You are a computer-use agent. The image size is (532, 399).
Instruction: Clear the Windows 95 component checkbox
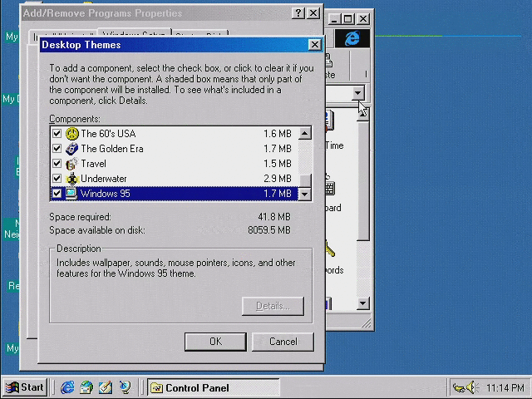pos(57,194)
